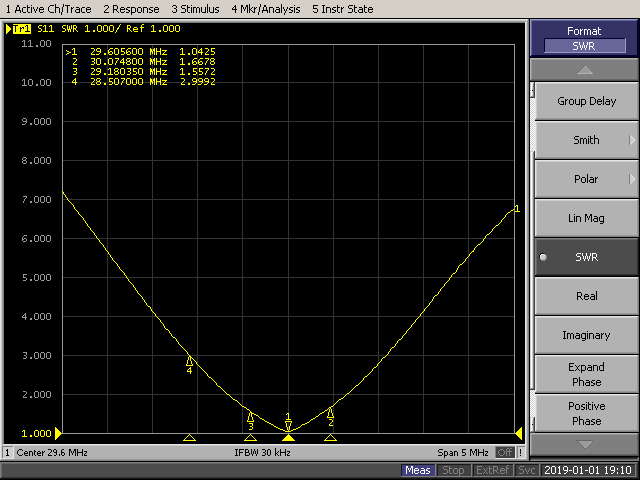Click the 11.00 top scale value
This screenshot has height=480, width=640.
(36, 43)
